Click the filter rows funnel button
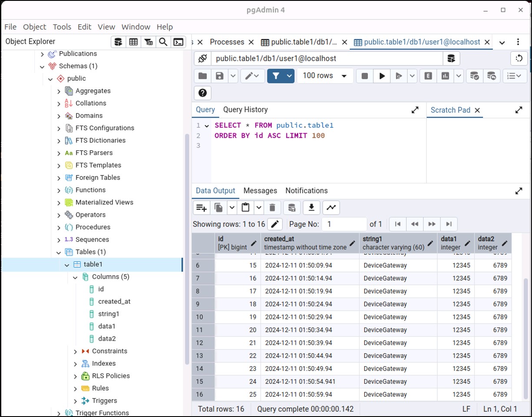Image resolution: width=532 pixels, height=417 pixels. tap(275, 76)
